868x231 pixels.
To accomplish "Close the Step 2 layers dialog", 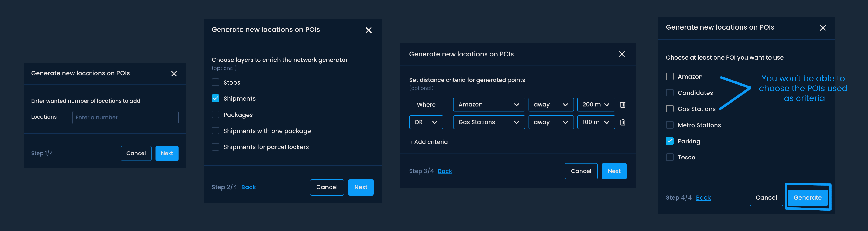I will click(368, 30).
